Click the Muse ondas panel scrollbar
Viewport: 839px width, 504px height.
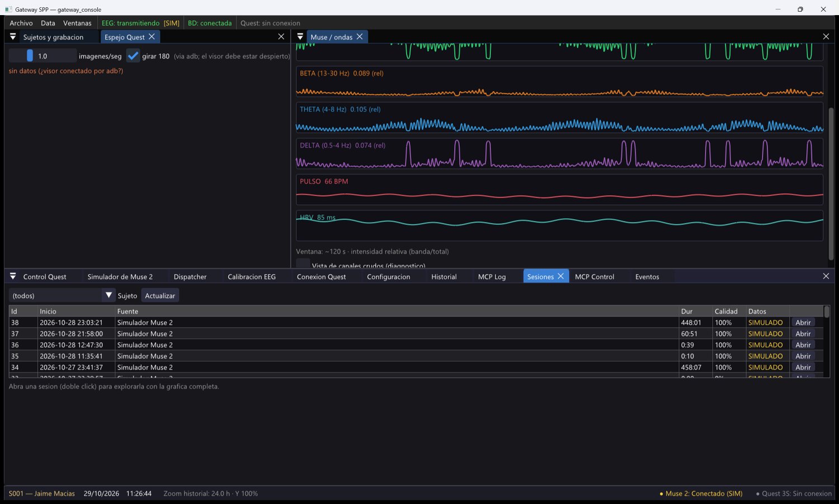[831, 183]
